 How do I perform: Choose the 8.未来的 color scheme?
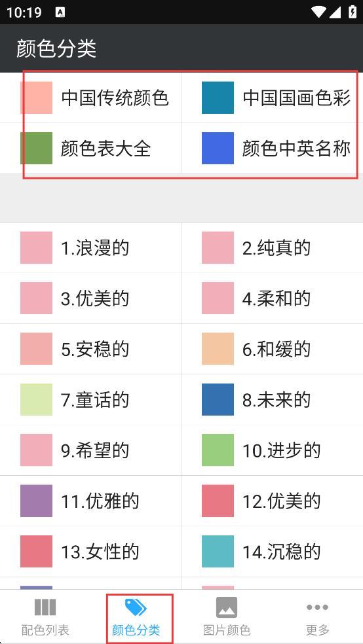pos(272,400)
